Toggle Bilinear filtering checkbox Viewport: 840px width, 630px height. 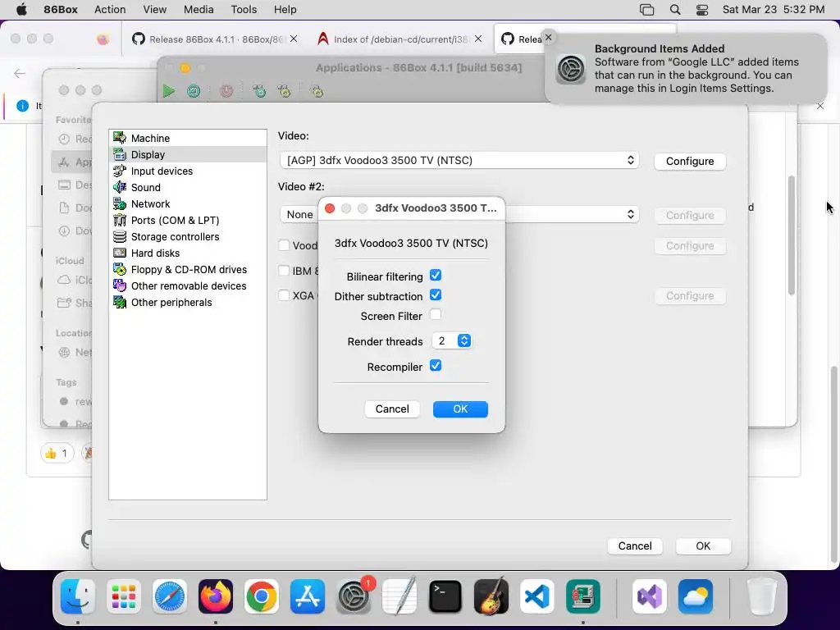436,276
